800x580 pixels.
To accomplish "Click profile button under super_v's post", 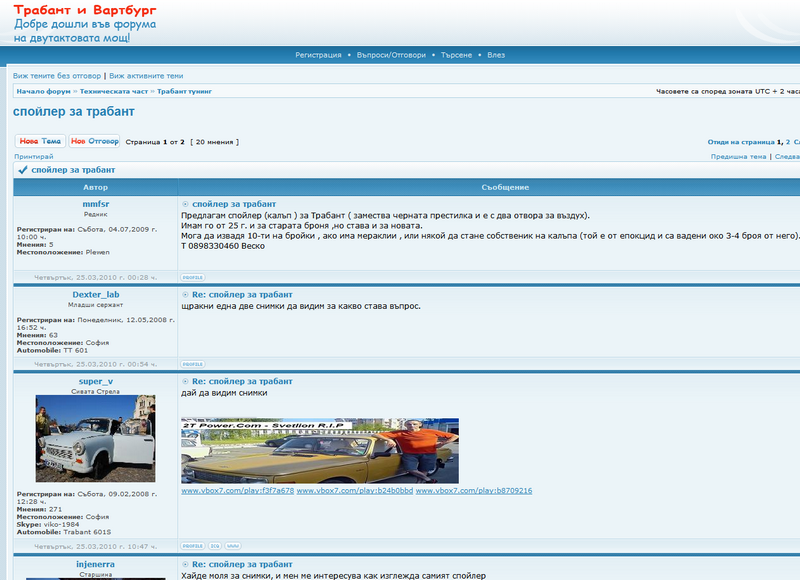I will pos(193,546).
